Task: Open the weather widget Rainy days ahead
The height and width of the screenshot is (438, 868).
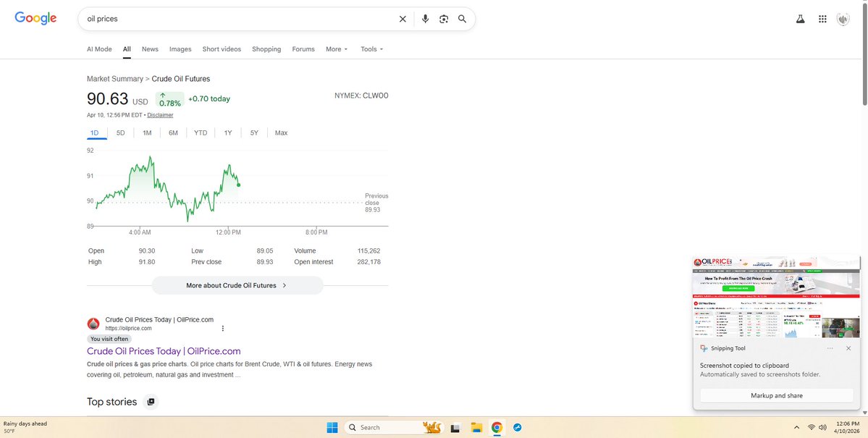Action: (25, 427)
